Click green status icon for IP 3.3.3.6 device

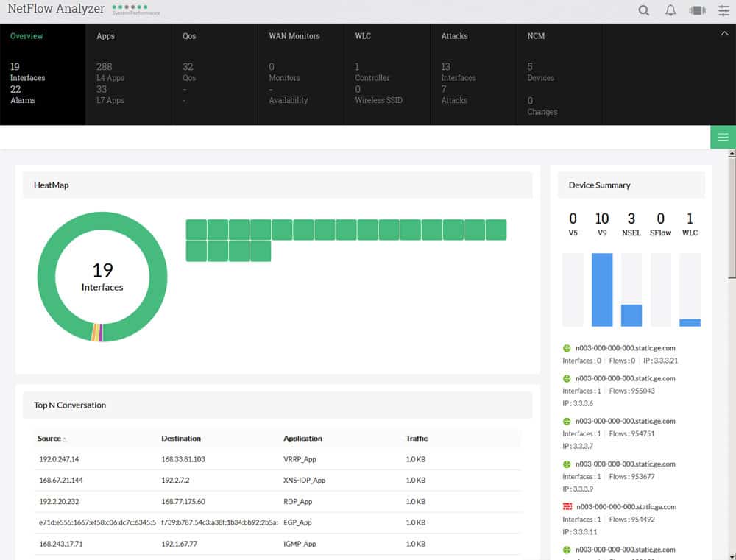(567, 378)
